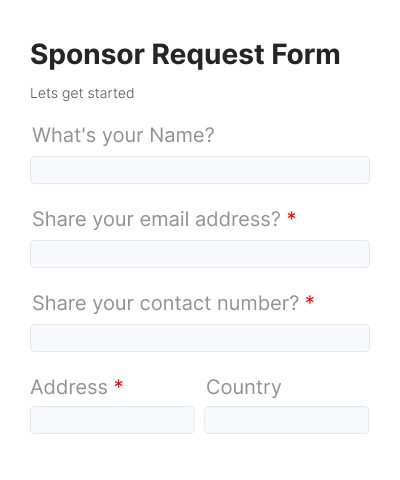Focus the email address input field
The width and height of the screenshot is (400, 480).
point(200,254)
